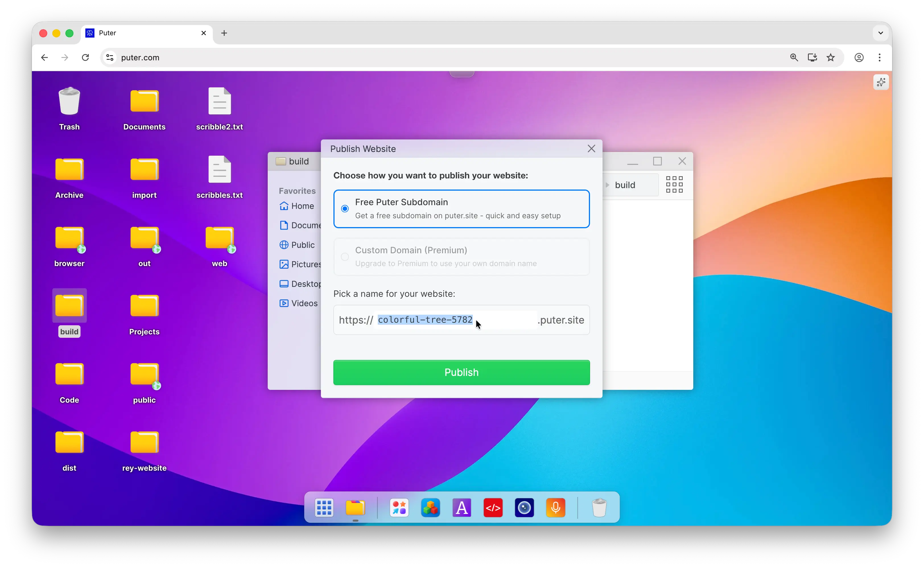924x568 pixels.
Task: Open the app launcher grid in the dock
Action: (324, 507)
